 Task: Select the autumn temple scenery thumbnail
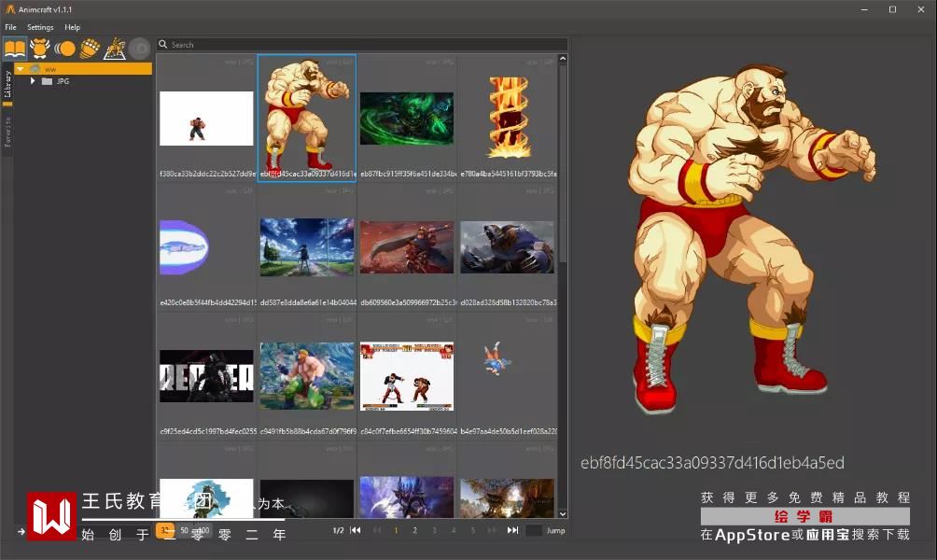coord(507,497)
